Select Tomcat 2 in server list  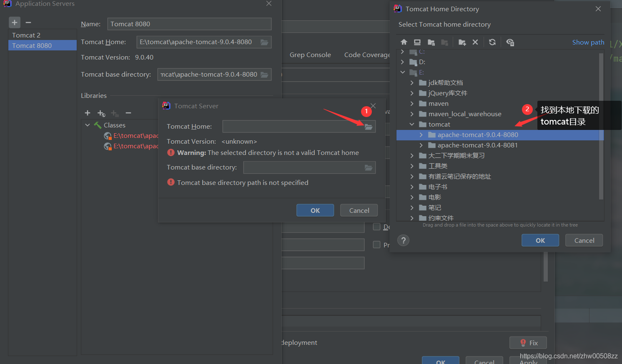(43, 35)
